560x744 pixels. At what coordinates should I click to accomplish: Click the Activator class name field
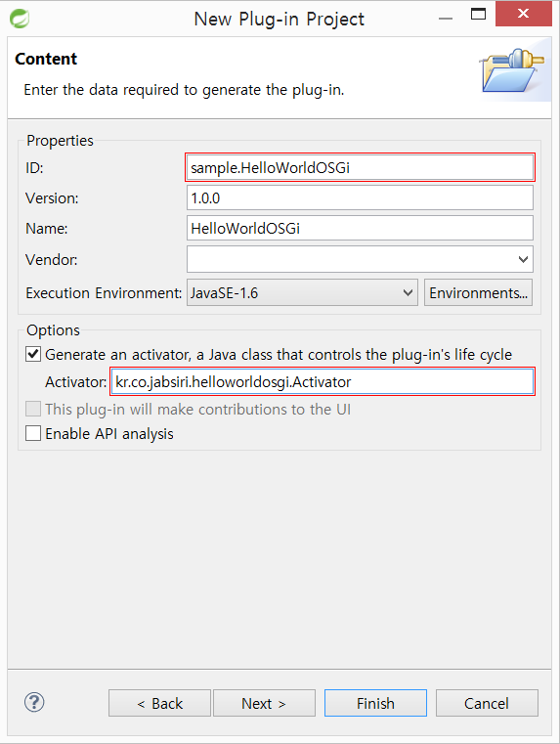click(x=323, y=381)
